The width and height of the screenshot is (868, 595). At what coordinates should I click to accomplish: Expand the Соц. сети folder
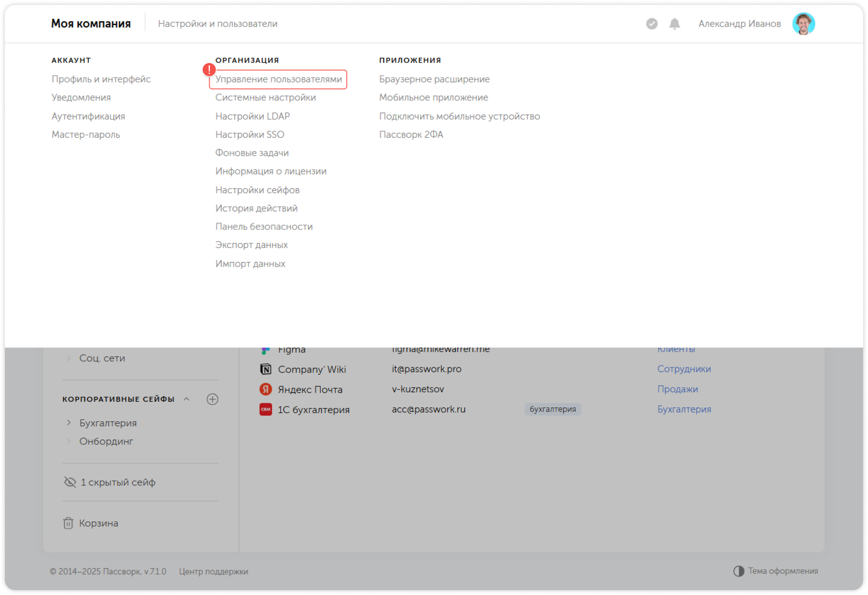tap(69, 358)
